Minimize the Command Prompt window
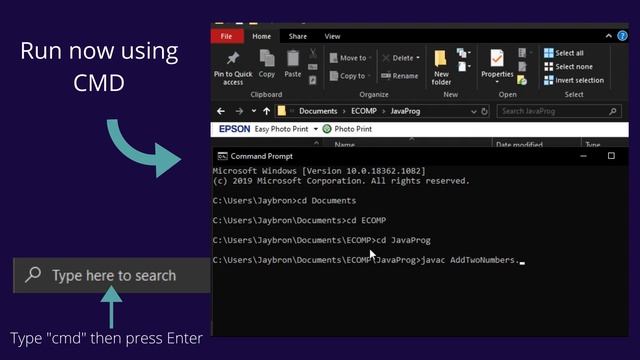The width and height of the screenshot is (640, 360). pos(583,156)
